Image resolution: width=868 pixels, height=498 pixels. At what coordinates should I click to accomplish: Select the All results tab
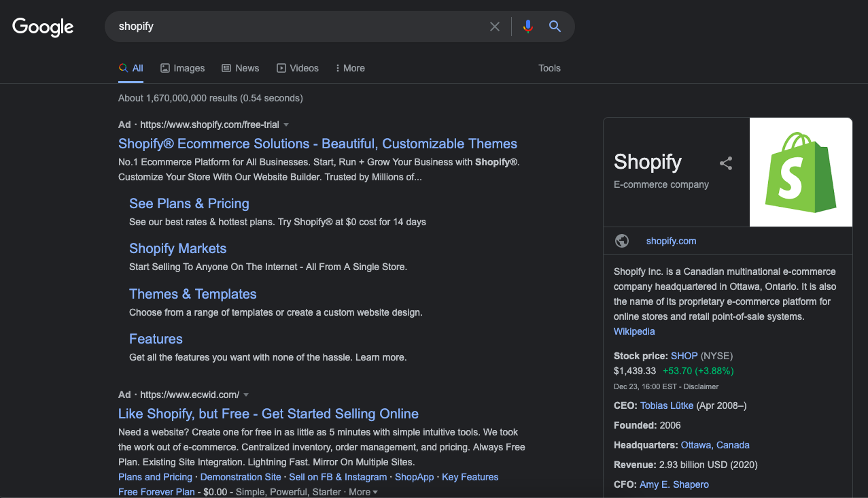131,68
